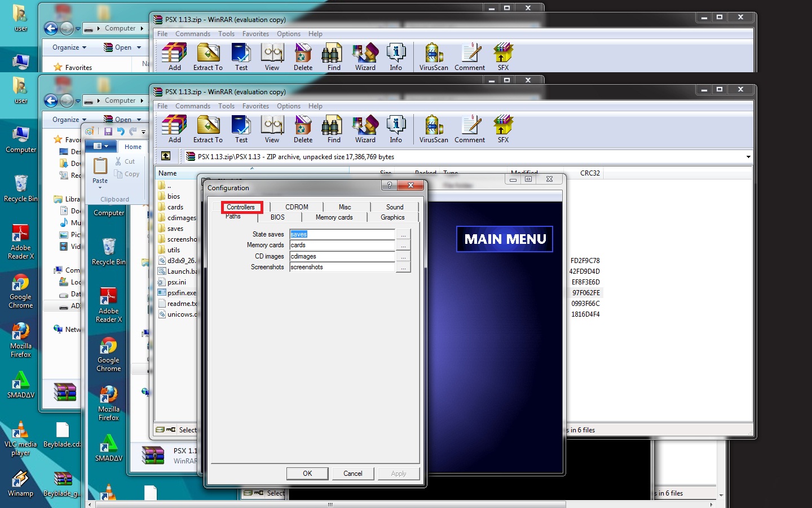Select psx.ini in the archive file list
Viewport: 812px width, 508px height.
[176, 282]
